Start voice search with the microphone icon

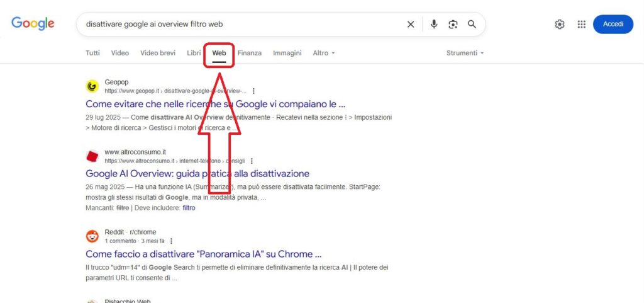[x=434, y=25]
